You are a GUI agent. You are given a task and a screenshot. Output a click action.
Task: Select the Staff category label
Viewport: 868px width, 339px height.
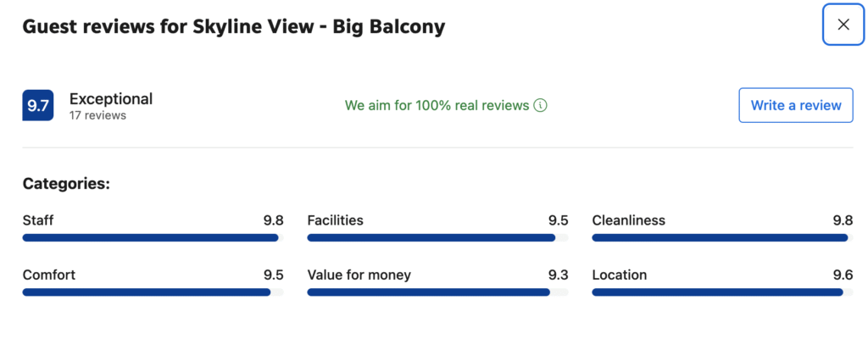[38, 220]
